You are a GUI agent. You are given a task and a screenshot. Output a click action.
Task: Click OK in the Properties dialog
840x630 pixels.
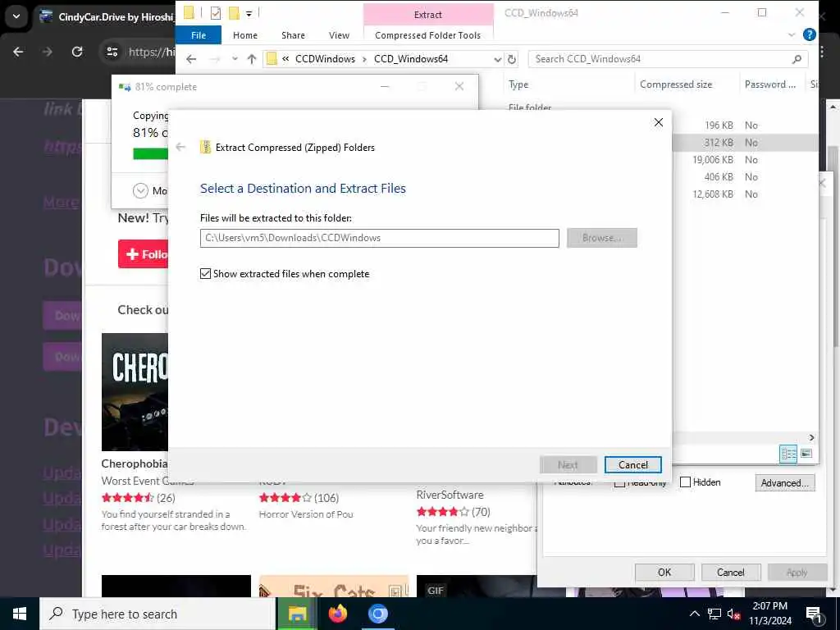664,572
